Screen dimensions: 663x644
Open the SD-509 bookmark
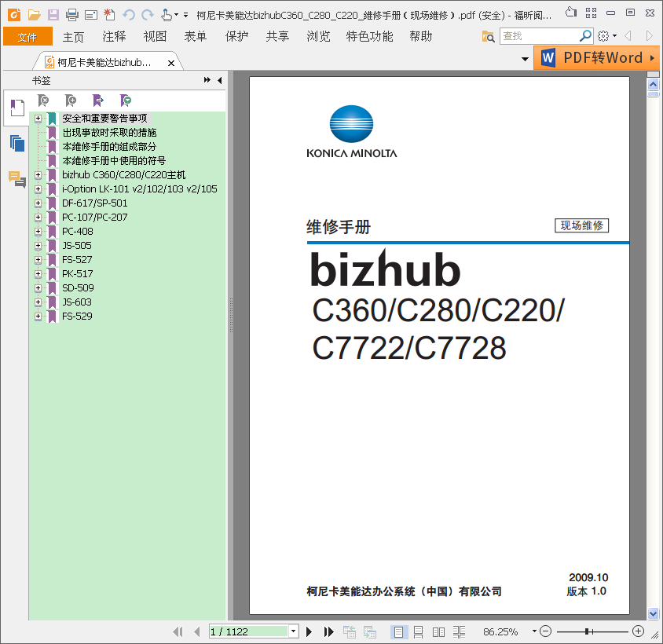78,288
